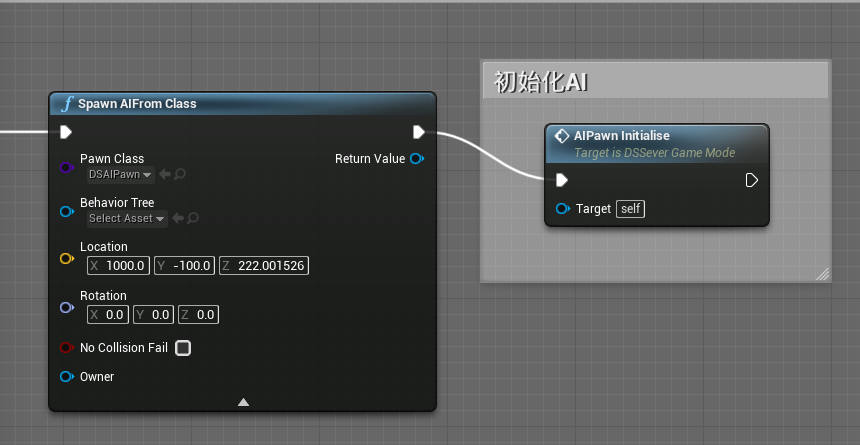Image resolution: width=860 pixels, height=445 pixels.
Task: Open the DSAIPawn class dropdown
Action: (x=121, y=174)
